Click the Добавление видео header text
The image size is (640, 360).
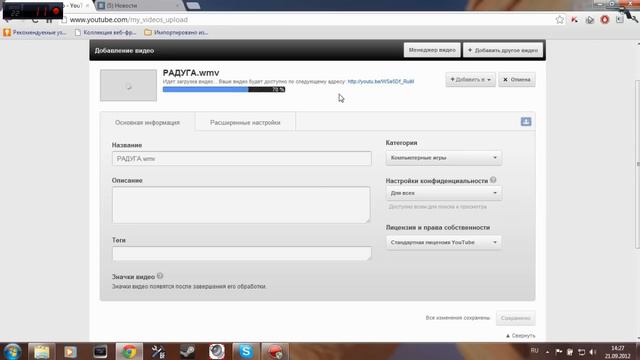tap(124, 51)
